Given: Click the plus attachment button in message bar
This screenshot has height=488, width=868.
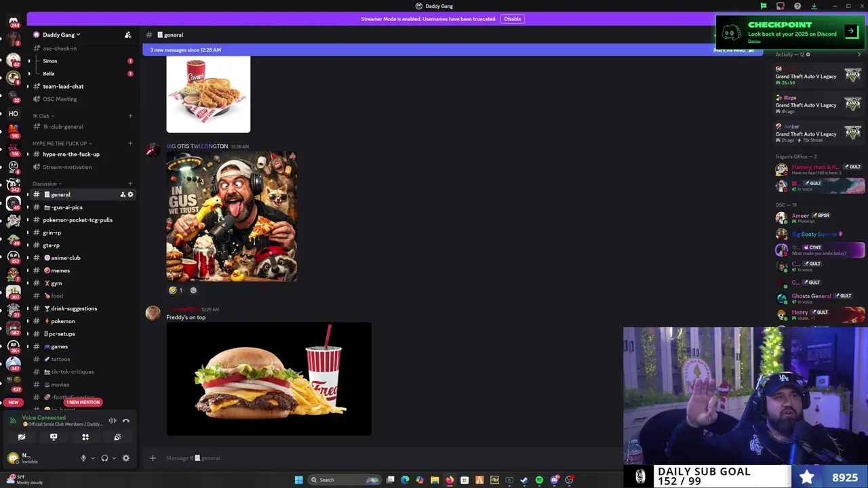Looking at the screenshot, I should click(153, 458).
